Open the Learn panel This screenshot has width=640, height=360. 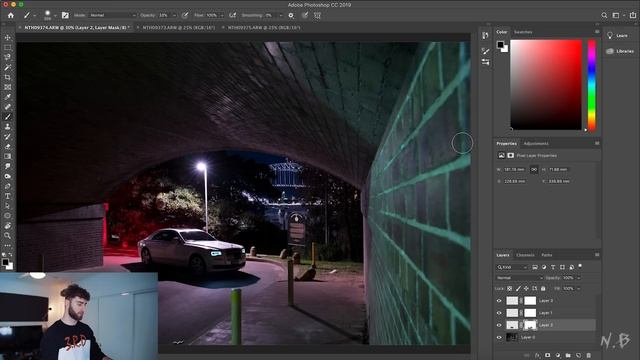[x=618, y=36]
